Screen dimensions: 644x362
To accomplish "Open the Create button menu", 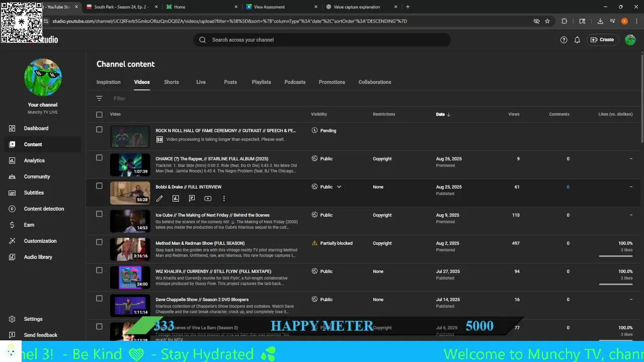I will [x=602, y=40].
